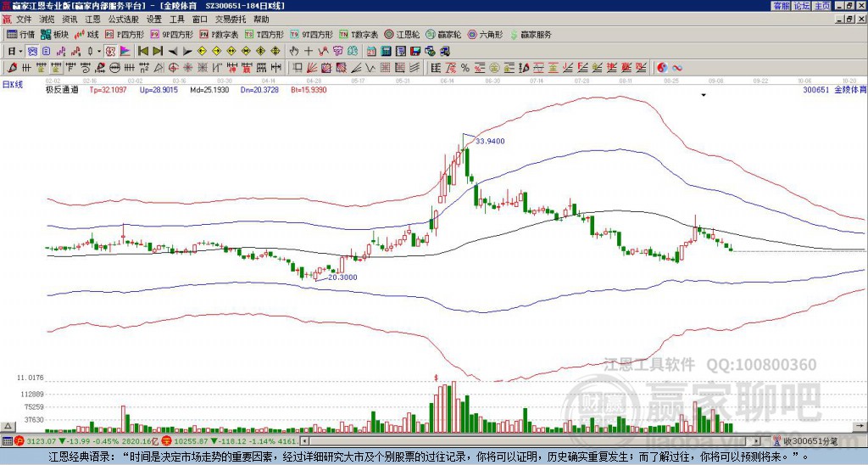Click the black right arrow icon
Image resolution: width=868 pixels, height=465 pixels.
[187, 52]
